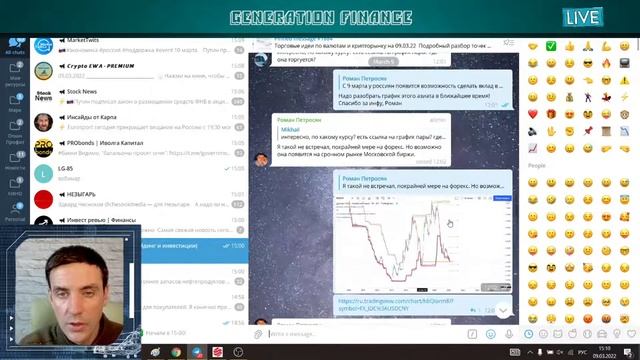Insert the gift box emoji

coord(551,114)
